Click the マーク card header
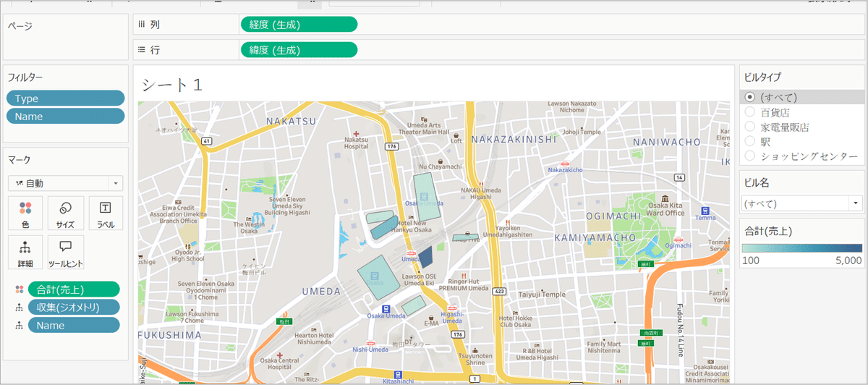868x385 pixels. pos(19,159)
